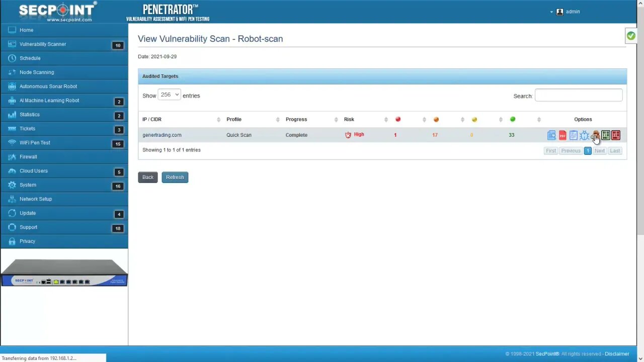
Task: Click the Autonomous Sonar Robot icon
Action: (x=12, y=86)
